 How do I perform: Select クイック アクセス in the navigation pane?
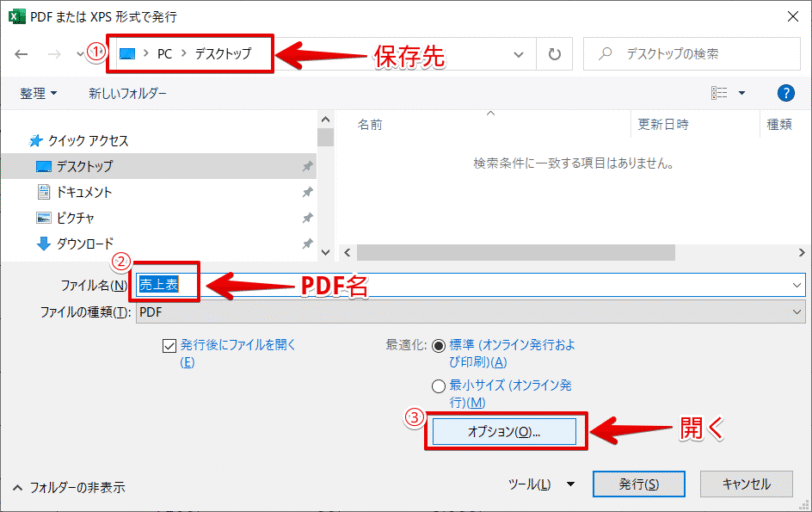point(88,141)
